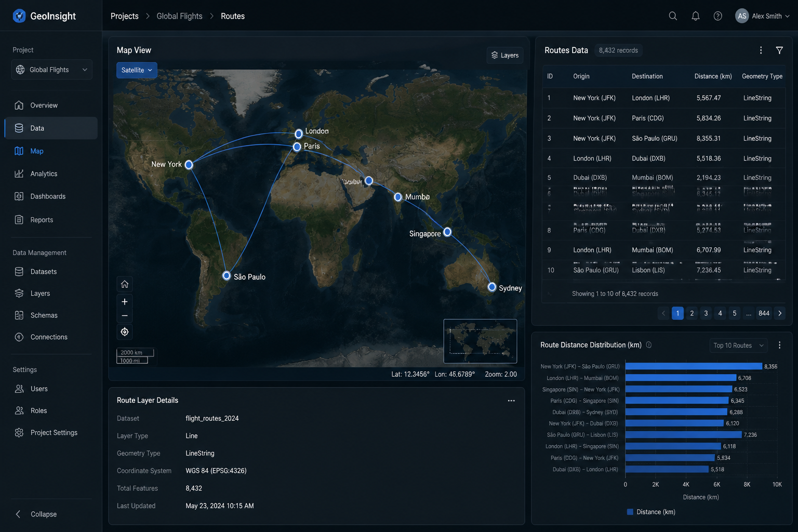Click the Users icon
The height and width of the screenshot is (532, 798).
point(19,389)
